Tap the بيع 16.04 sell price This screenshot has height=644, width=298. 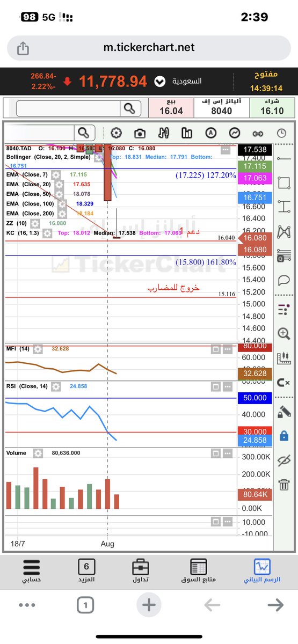171,107
